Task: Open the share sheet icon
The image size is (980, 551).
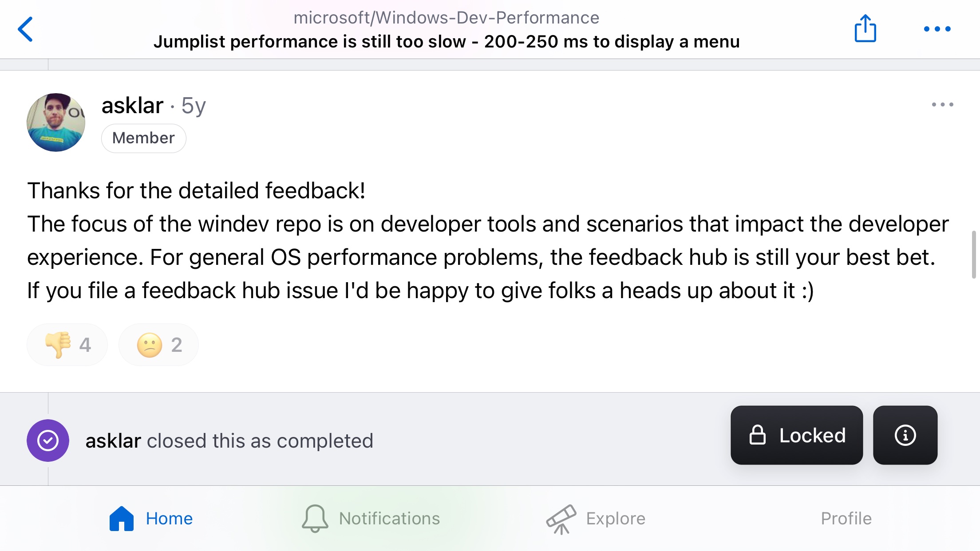Action: [x=865, y=28]
